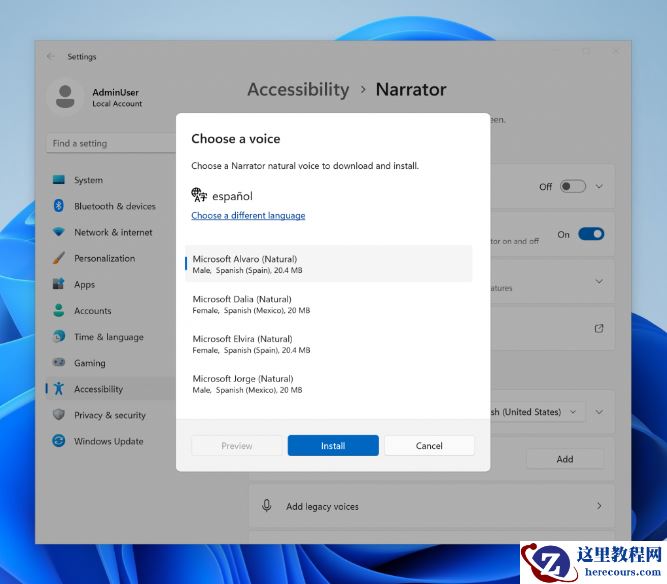The image size is (667, 584).
Task: Cancel the Choose a voice dialog
Action: point(429,446)
